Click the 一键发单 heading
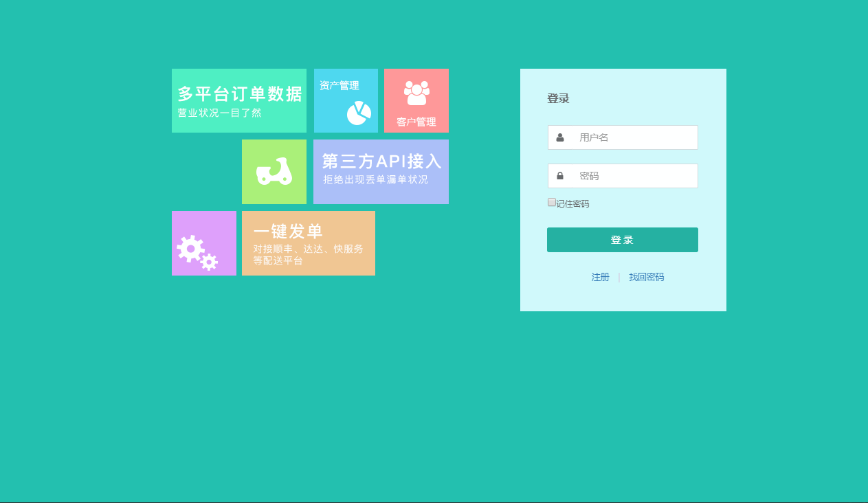 click(288, 232)
